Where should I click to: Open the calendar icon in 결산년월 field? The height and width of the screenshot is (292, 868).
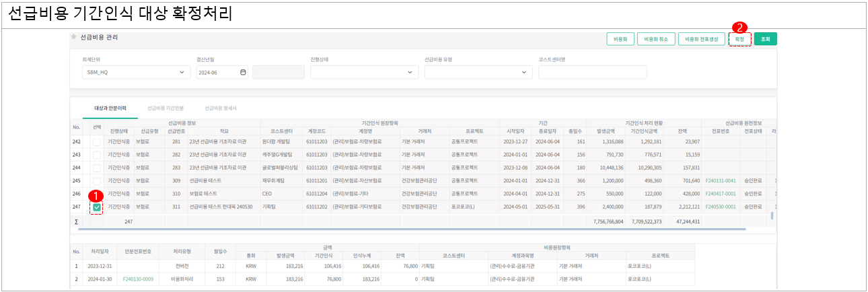(243, 72)
